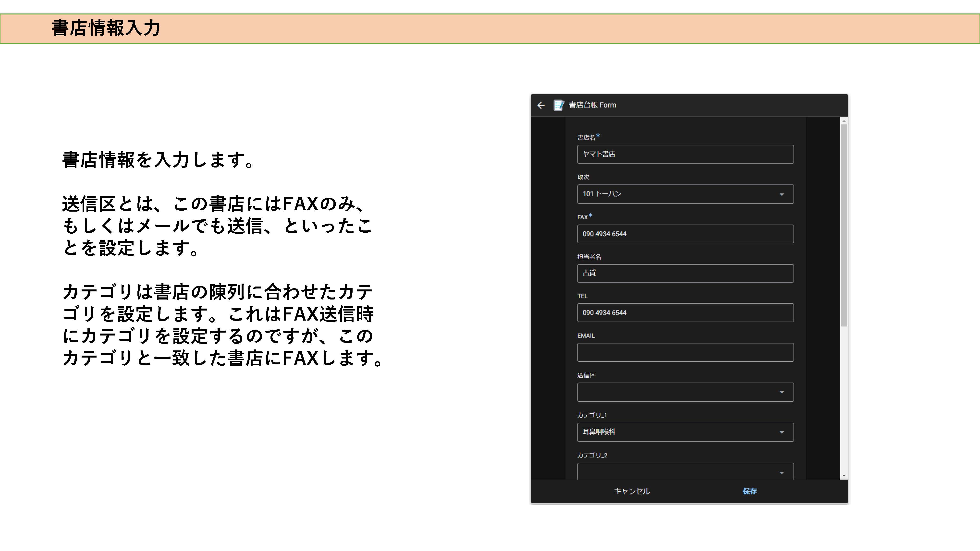980x551 pixels.
Task: Click the scrollbar up arrow
Action: point(844,121)
